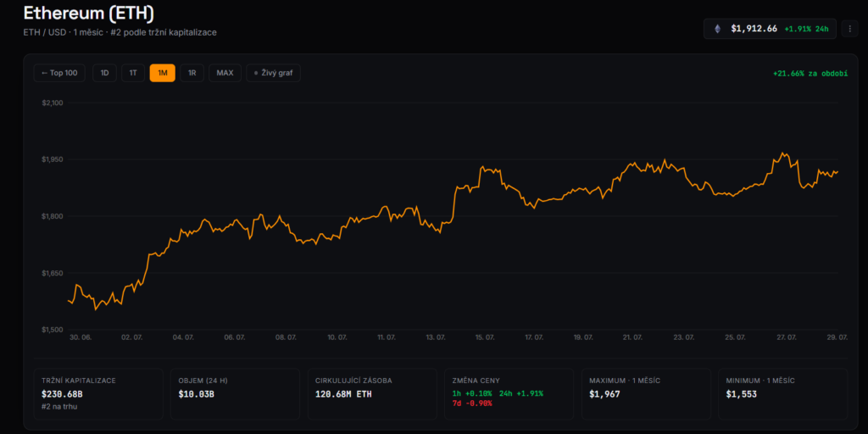
Task: Click the Změna ceny card
Action: pyautogui.click(x=509, y=393)
